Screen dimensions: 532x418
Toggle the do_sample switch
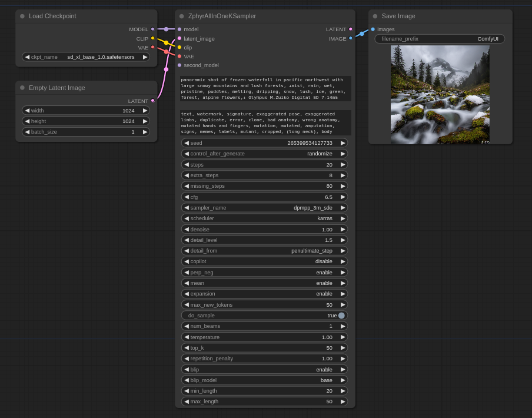click(x=341, y=316)
